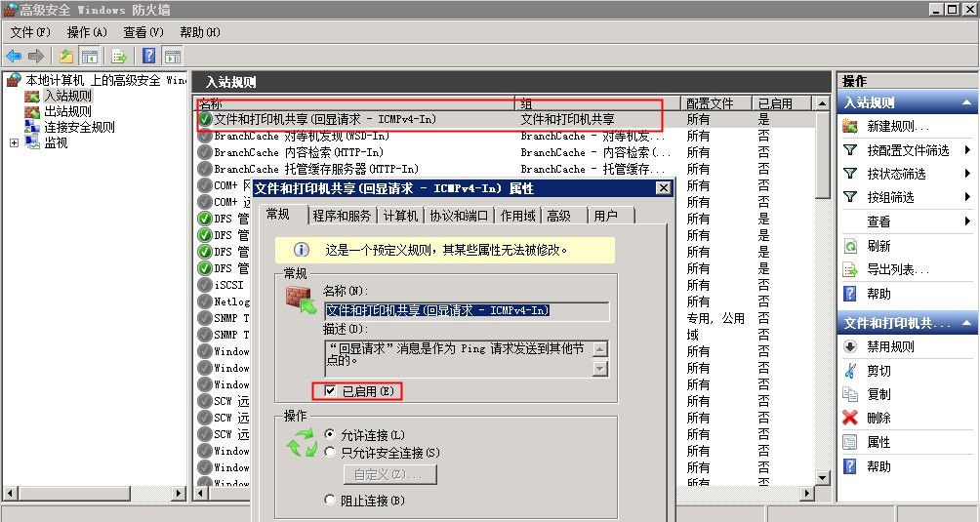
Task: Select the 阻止连接(B) radio button
Action: tap(330, 500)
